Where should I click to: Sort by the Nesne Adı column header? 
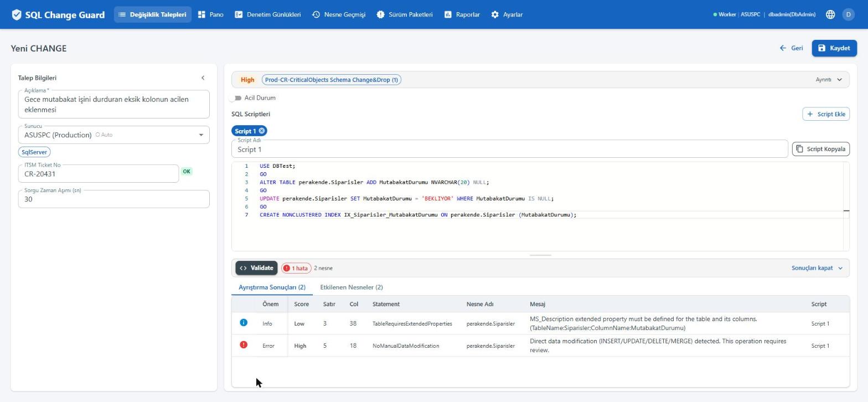point(480,304)
